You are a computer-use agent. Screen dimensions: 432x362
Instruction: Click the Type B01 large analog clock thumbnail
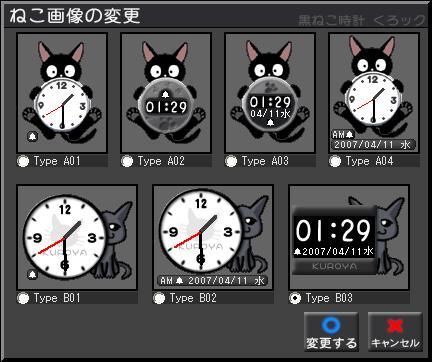click(x=77, y=237)
